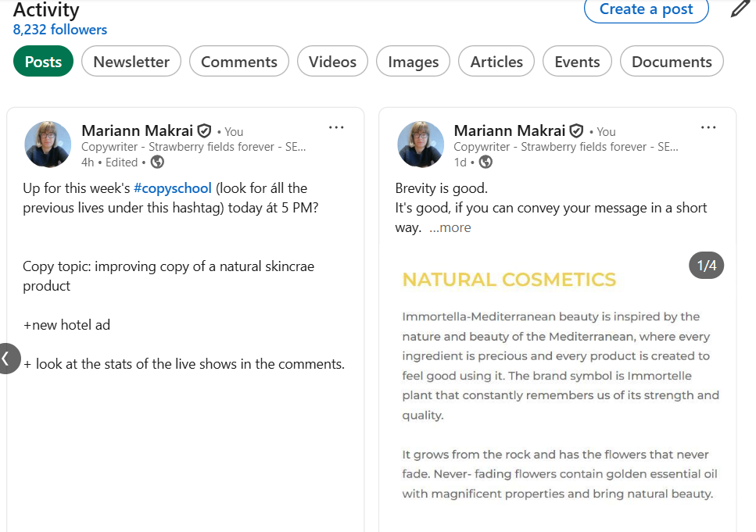
Task: Click the globe visibility icon on the 4h post
Action: point(157,162)
